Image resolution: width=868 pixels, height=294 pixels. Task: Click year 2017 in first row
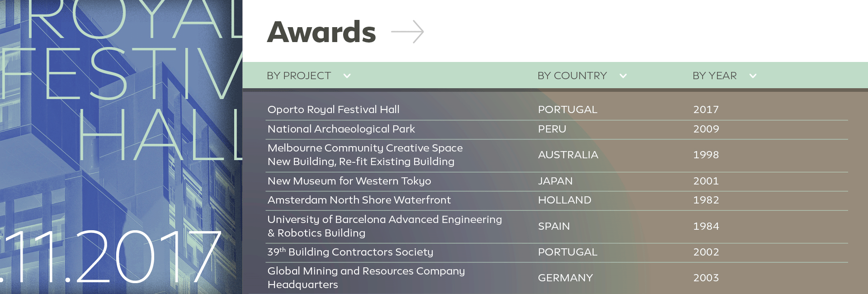pyautogui.click(x=706, y=109)
